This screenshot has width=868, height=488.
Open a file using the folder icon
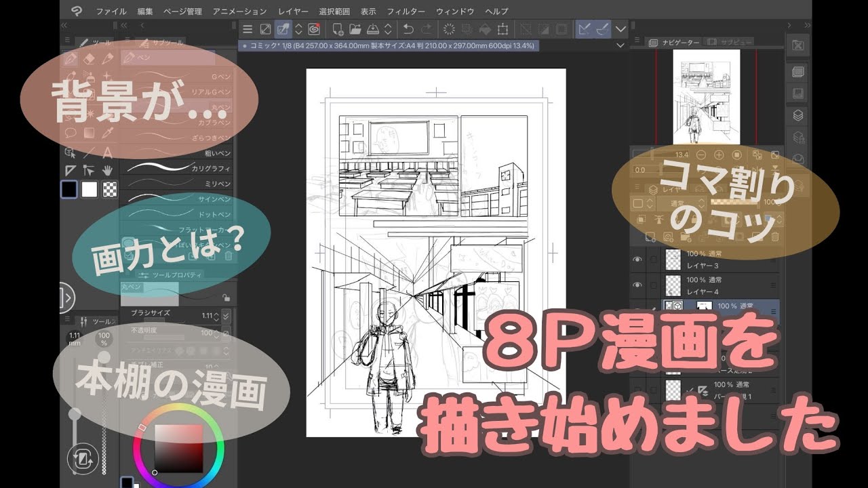pos(355,29)
